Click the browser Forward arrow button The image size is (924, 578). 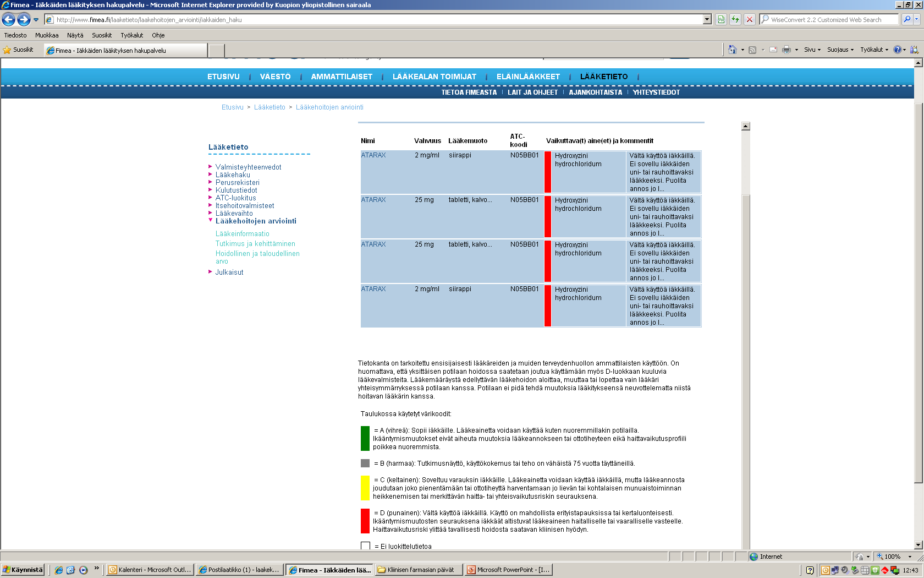point(24,20)
